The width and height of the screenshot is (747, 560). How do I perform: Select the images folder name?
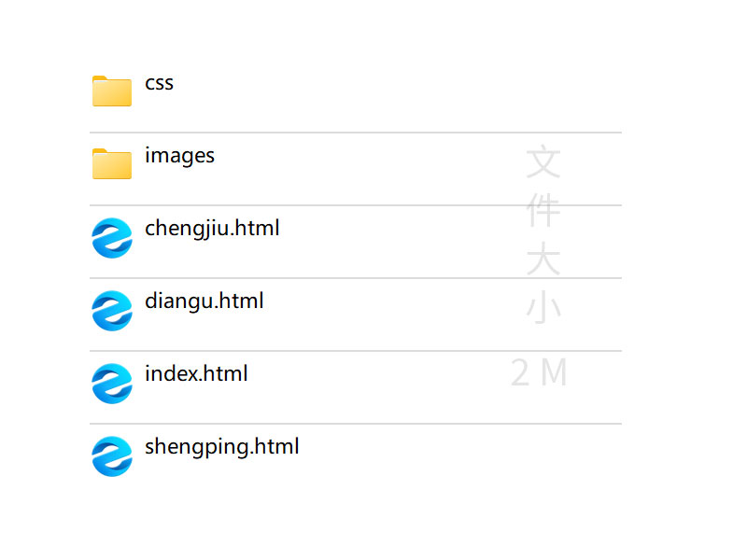click(179, 156)
